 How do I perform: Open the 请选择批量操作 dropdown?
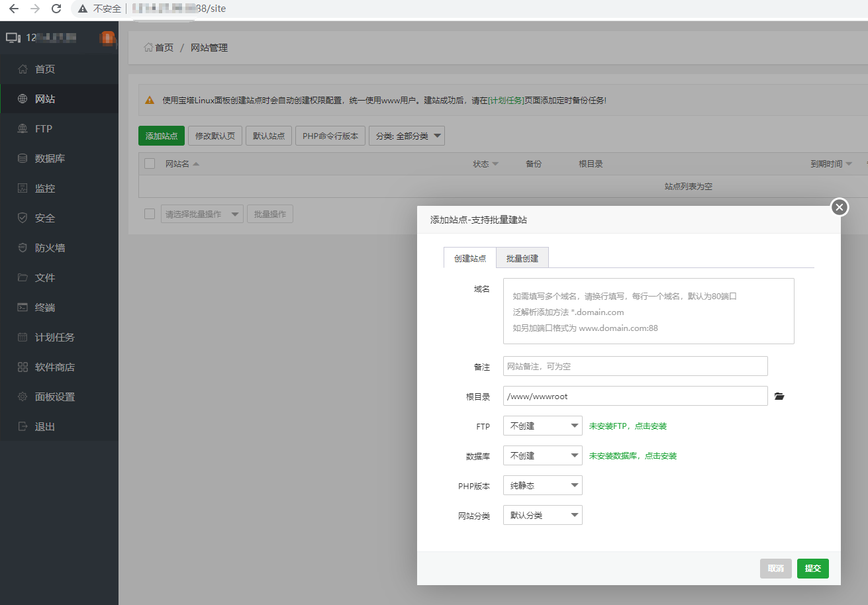[x=202, y=214]
